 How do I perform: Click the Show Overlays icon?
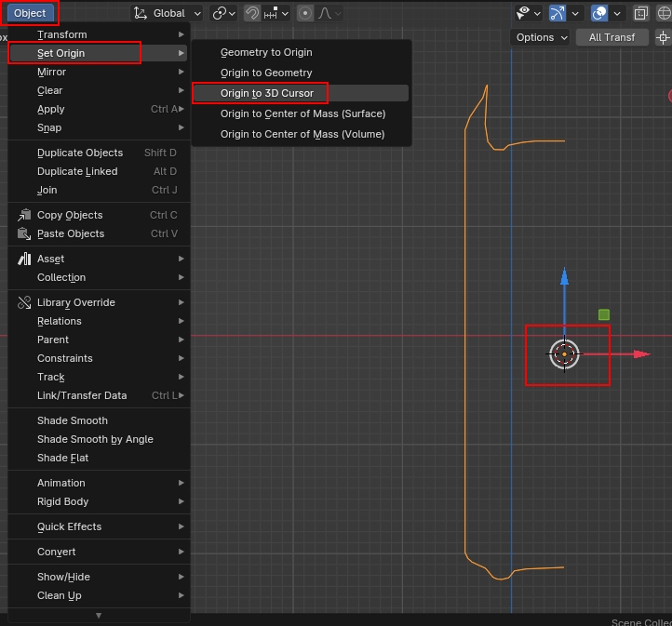click(600, 13)
